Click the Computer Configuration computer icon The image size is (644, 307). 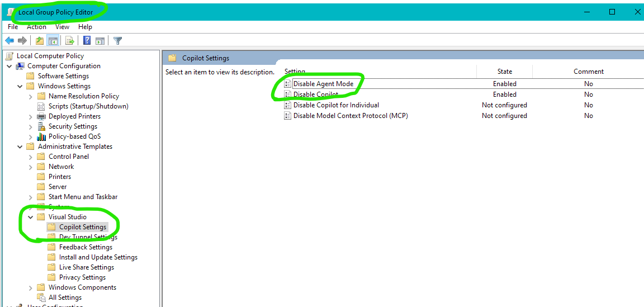click(20, 66)
